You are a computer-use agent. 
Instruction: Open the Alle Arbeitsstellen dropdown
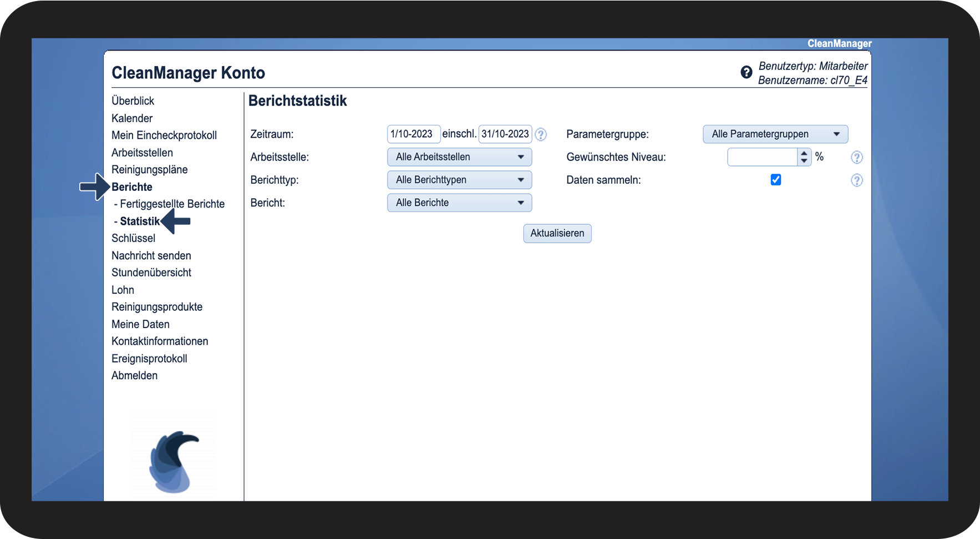coord(459,157)
